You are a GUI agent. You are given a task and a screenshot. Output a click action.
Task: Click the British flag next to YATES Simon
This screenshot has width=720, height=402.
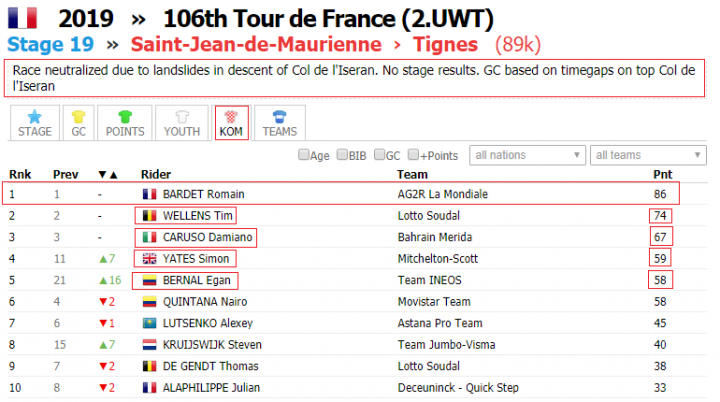coord(149,259)
